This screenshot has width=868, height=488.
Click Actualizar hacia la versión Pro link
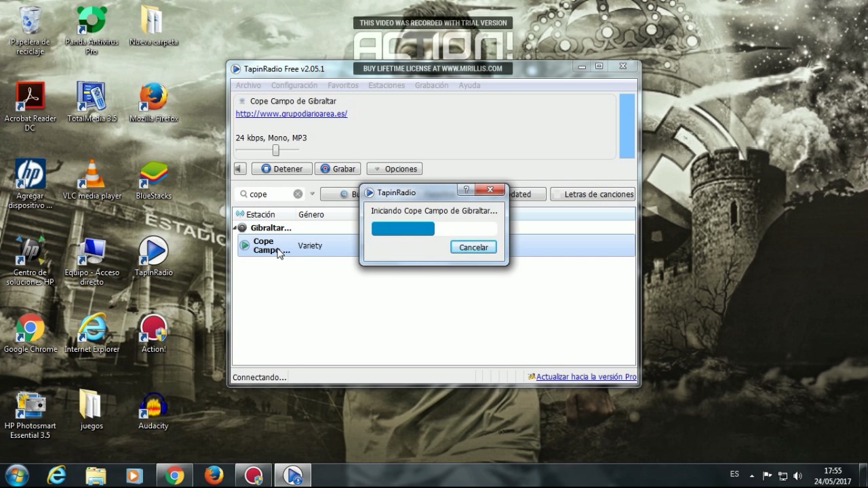pos(586,377)
